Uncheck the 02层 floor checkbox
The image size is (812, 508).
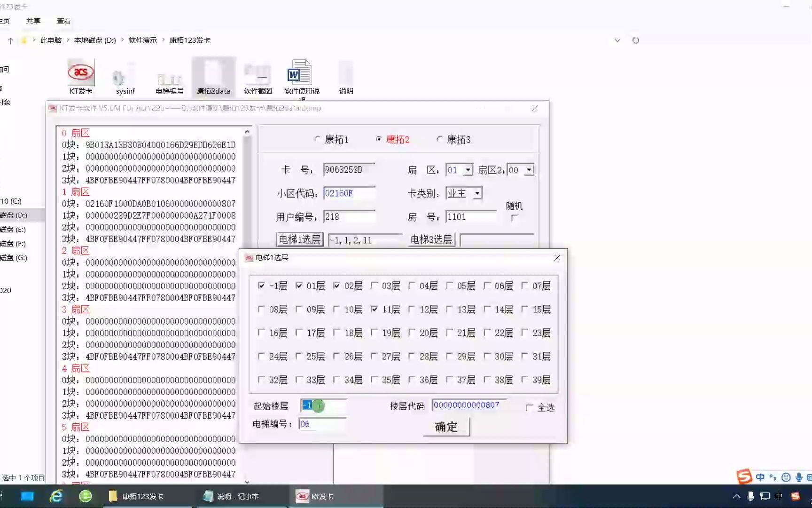coord(336,286)
